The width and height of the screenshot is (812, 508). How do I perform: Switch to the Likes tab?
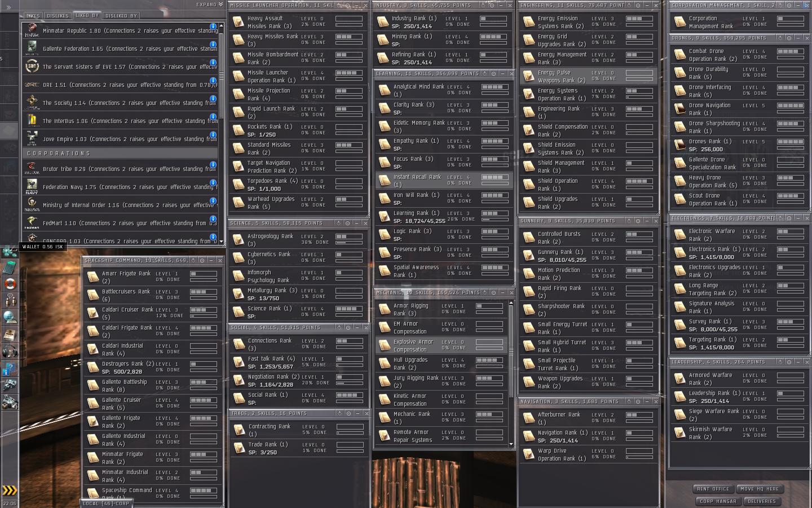point(33,16)
